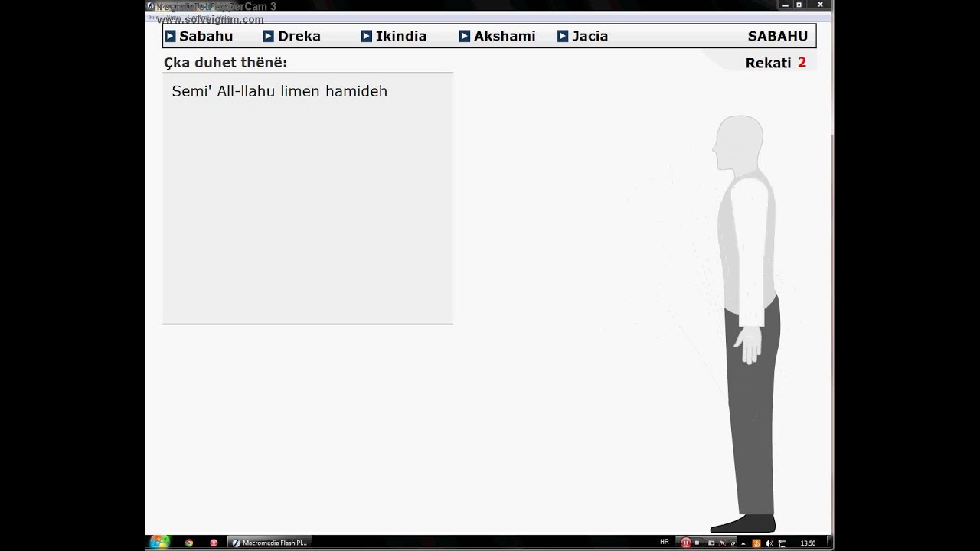Click the text 'Semi' All-llahu limen hamideh'
Image resolution: width=980 pixels, height=551 pixels.
point(279,91)
